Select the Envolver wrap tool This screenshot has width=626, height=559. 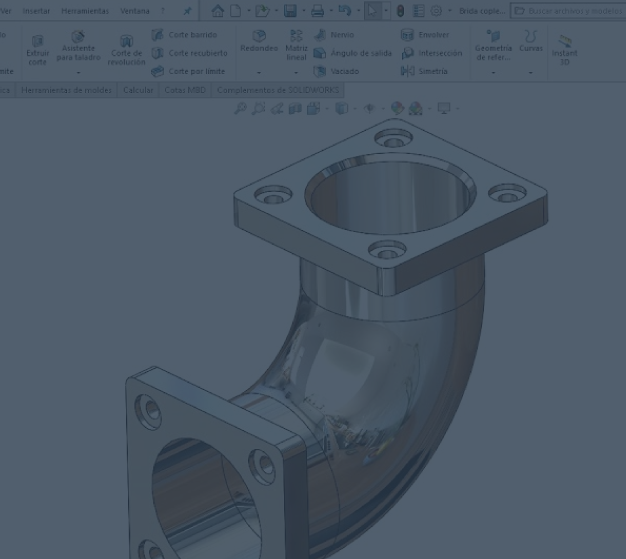point(425,35)
